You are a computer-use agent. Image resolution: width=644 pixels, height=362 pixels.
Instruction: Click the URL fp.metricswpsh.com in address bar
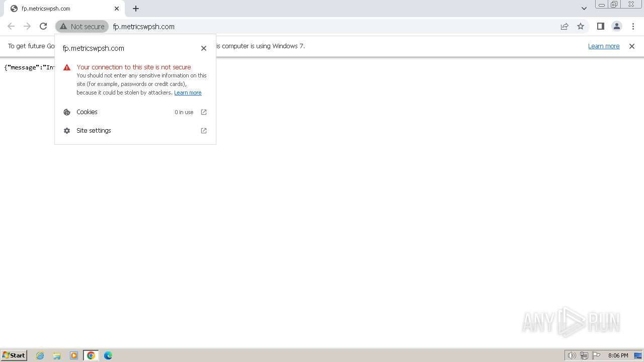(143, 27)
